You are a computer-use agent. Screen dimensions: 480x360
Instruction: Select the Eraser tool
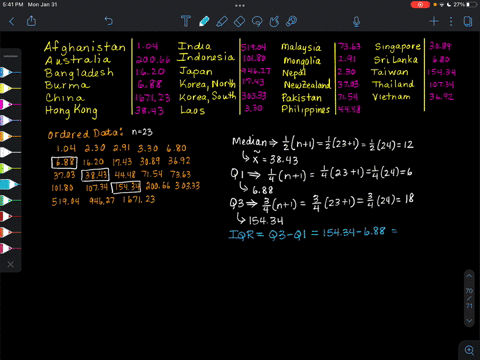click(x=240, y=22)
